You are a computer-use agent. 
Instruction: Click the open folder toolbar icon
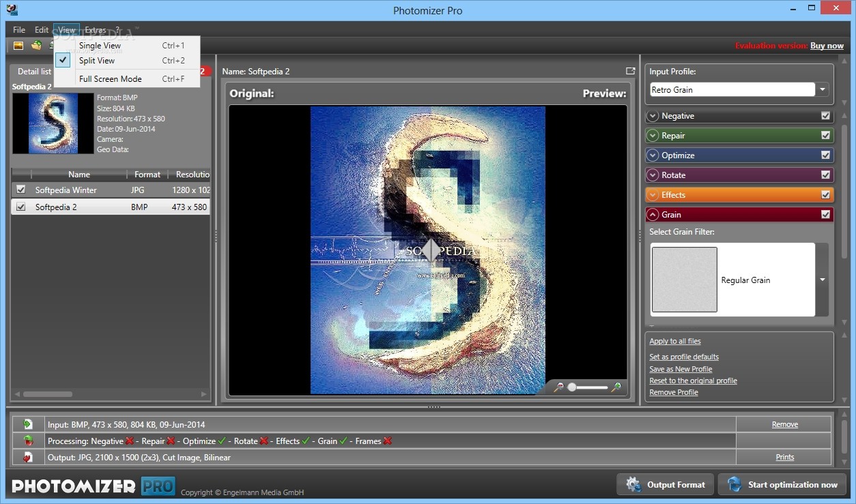pos(37,46)
